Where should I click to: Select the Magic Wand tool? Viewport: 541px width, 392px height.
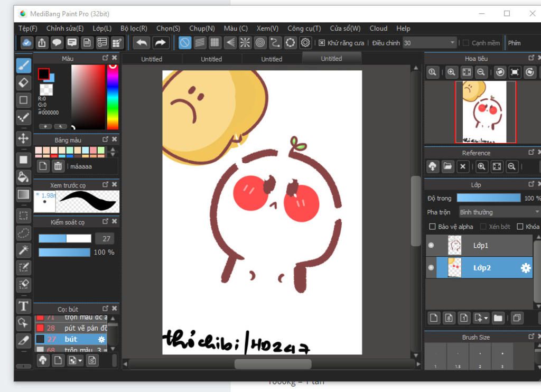pyautogui.click(x=23, y=250)
